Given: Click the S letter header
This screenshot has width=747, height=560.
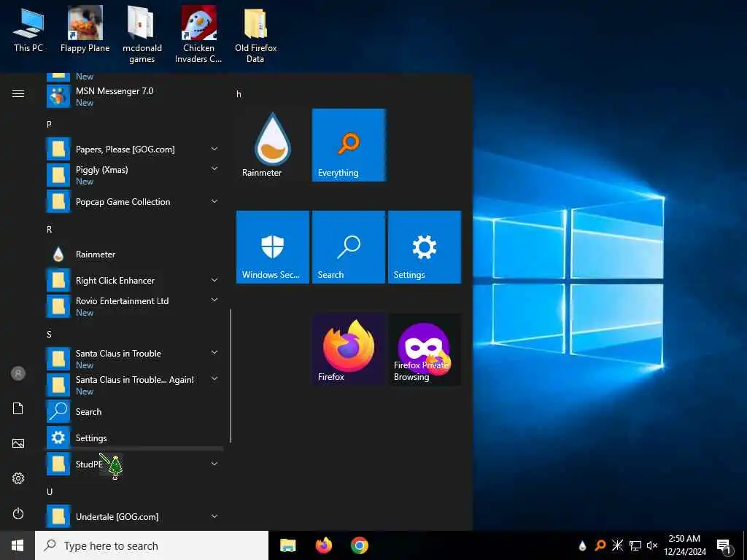Looking at the screenshot, I should coord(49,335).
